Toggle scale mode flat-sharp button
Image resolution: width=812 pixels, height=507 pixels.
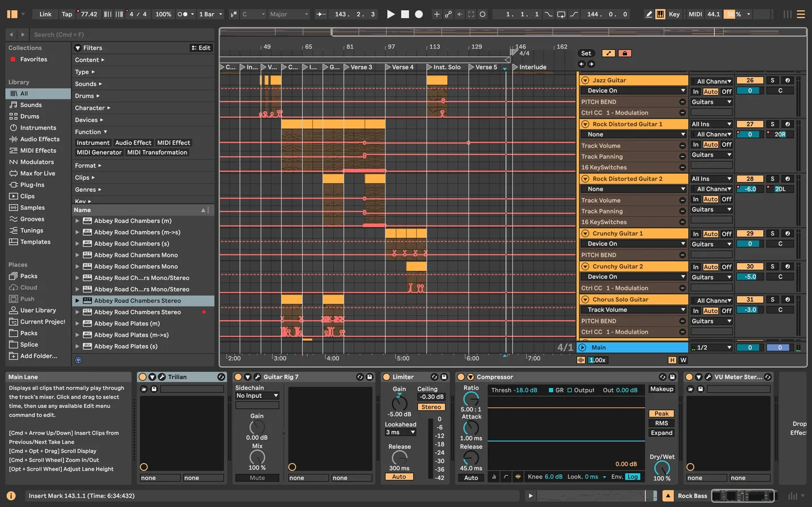pos(233,14)
